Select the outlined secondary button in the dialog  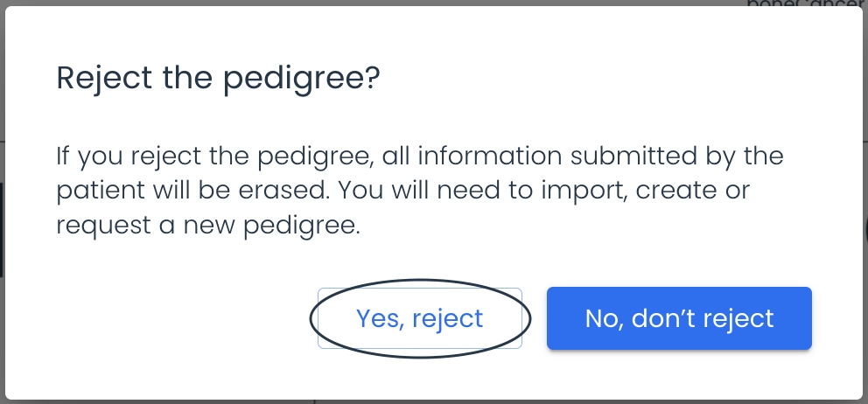(420, 318)
